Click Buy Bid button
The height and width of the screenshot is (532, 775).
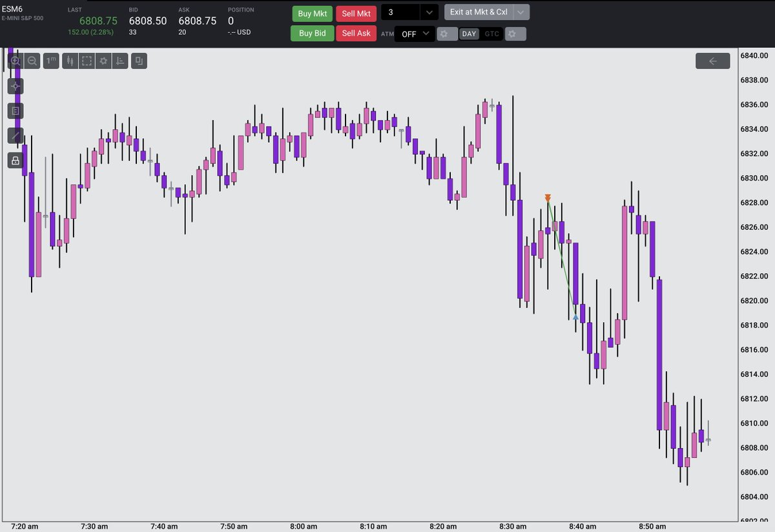tap(313, 33)
